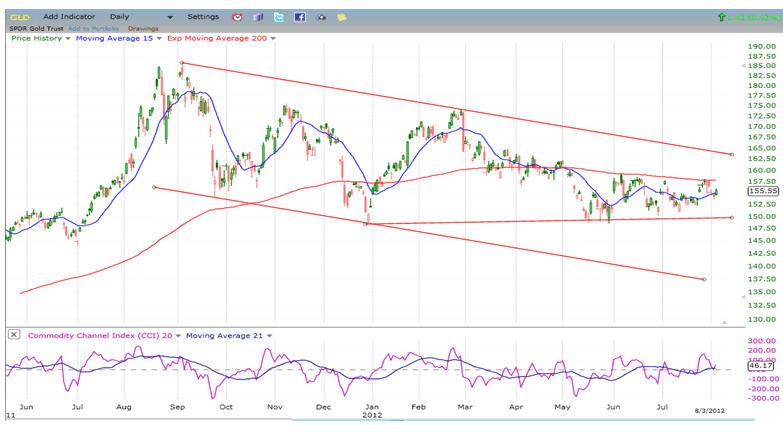Click the GLD ticker symbol field
783x432 pixels.
pos(19,17)
